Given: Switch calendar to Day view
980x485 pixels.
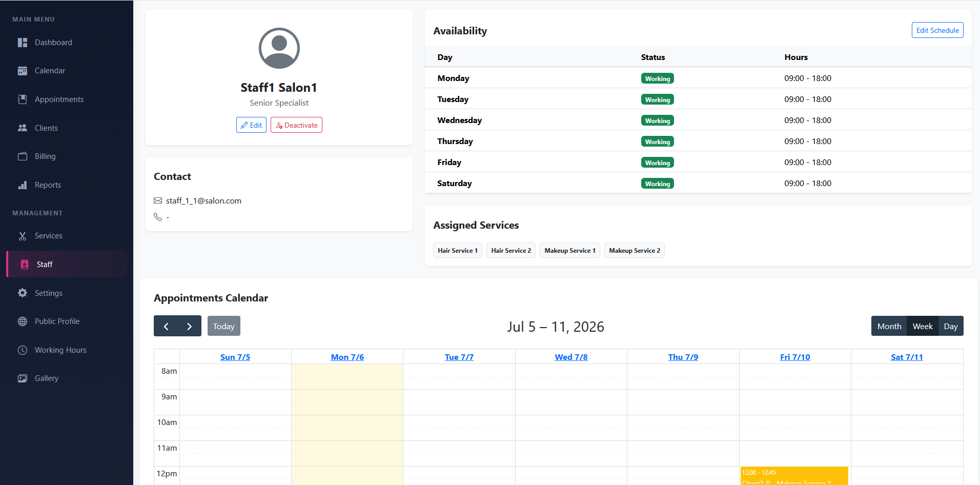Looking at the screenshot, I should (951, 327).
